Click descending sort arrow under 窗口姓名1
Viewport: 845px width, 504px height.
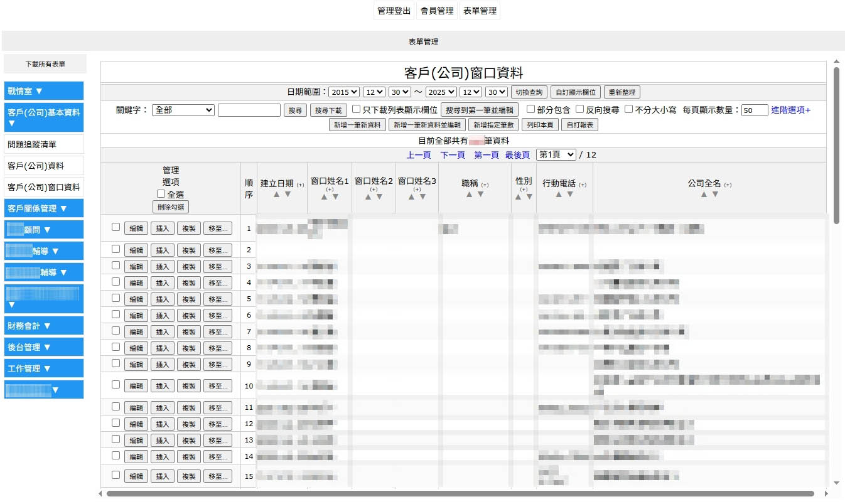[x=335, y=197]
